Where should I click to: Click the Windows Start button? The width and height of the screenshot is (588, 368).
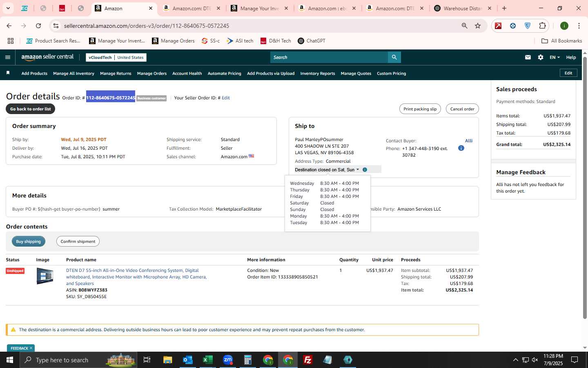[10, 360]
